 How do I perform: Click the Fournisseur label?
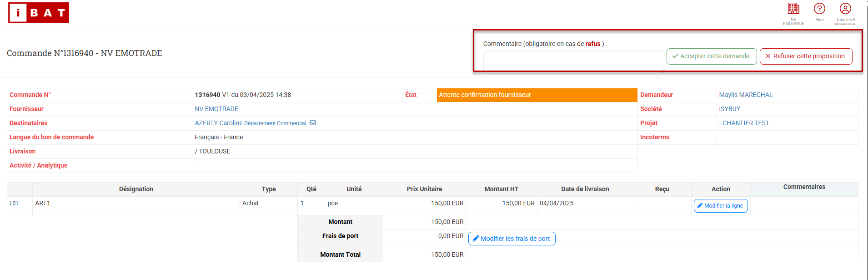26,109
